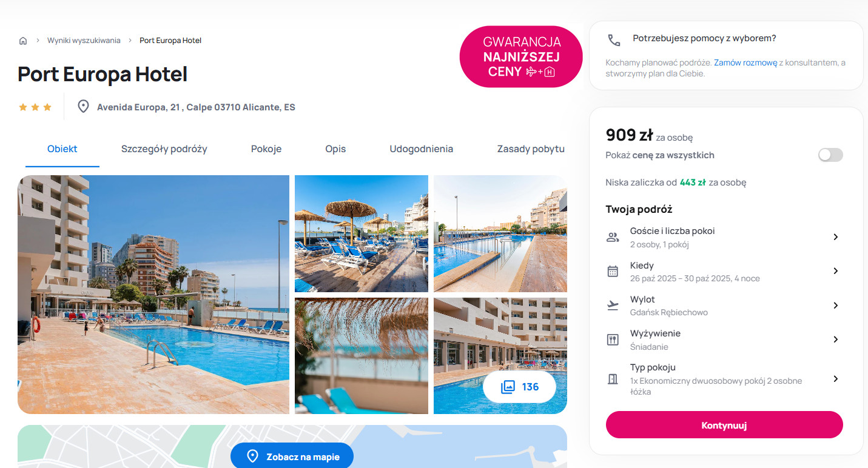This screenshot has width=868, height=468.
Task: Open the Udogodnienia tab
Action: click(x=421, y=149)
